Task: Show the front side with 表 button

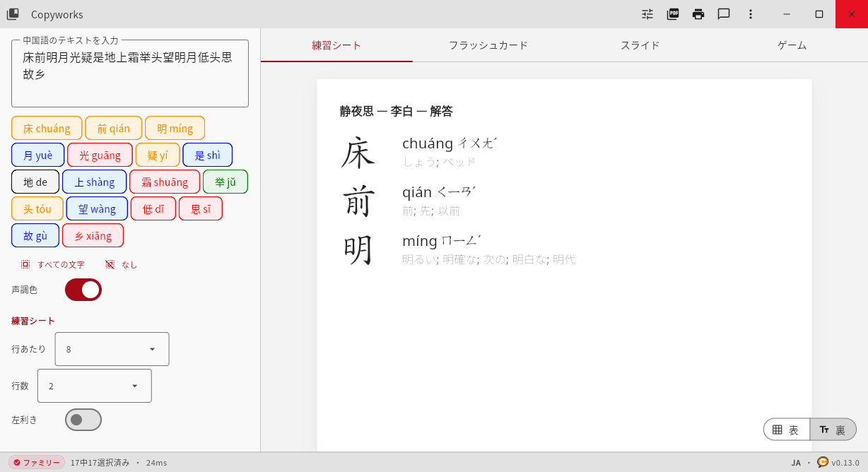Action: [787, 430]
